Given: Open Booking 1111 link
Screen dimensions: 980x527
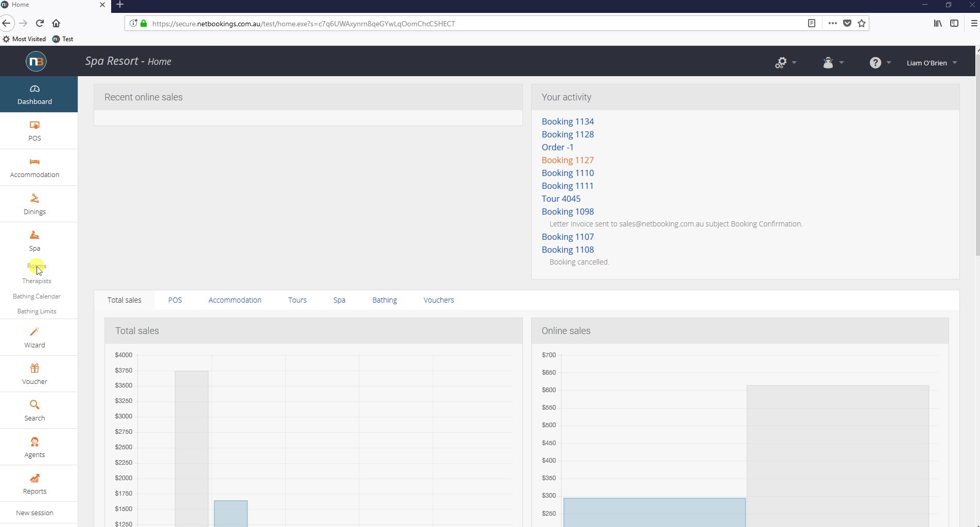Looking at the screenshot, I should 567,186.
